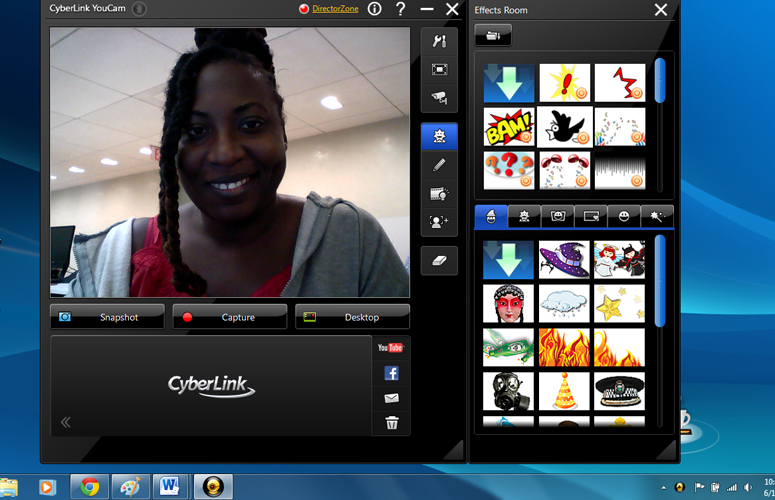Select the full screen view icon
775x500 pixels.
pos(439,69)
